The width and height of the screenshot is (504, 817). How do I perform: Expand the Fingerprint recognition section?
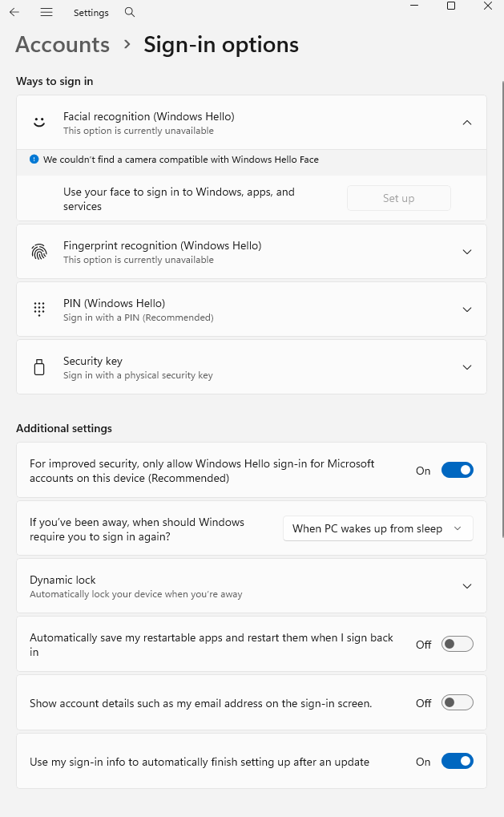[x=467, y=252]
